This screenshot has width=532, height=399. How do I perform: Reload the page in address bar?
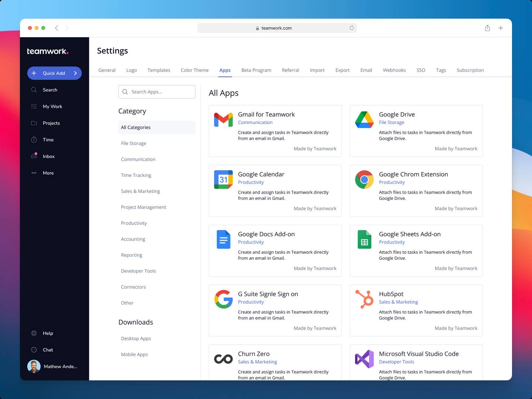352,28
